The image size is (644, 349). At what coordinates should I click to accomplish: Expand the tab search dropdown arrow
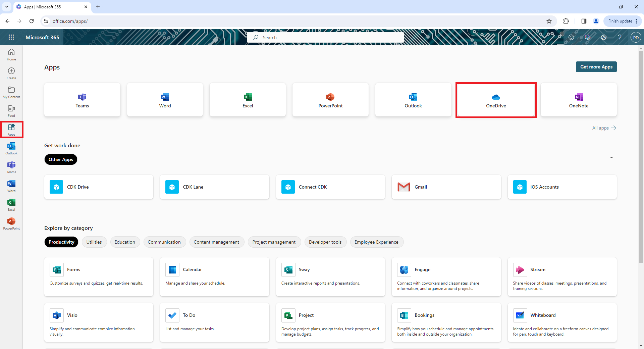tap(7, 7)
